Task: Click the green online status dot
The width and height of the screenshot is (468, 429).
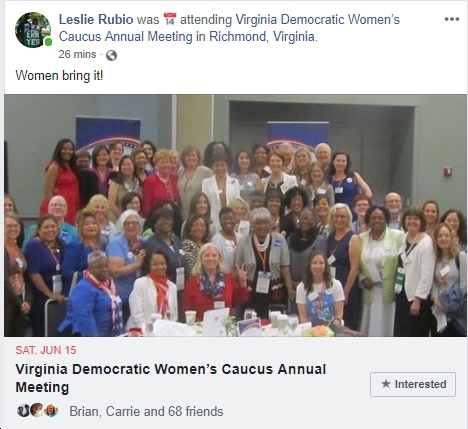Action: (49, 42)
